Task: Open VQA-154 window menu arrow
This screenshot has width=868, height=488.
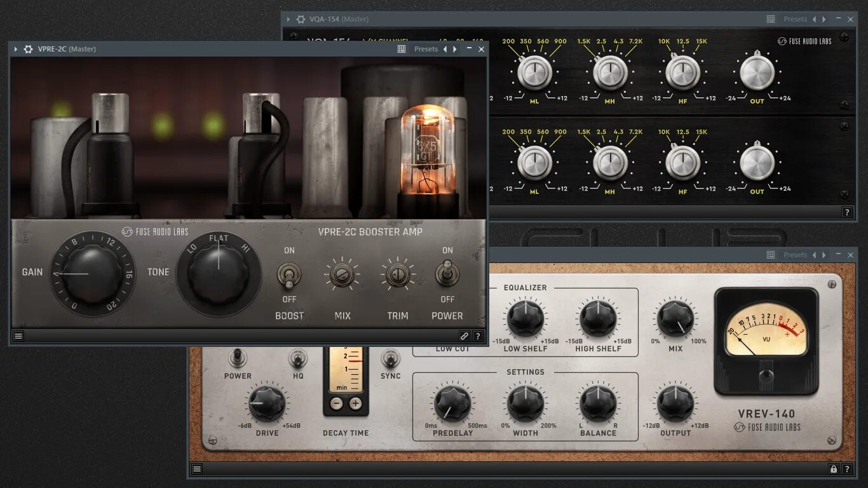Action: pyautogui.click(x=288, y=19)
